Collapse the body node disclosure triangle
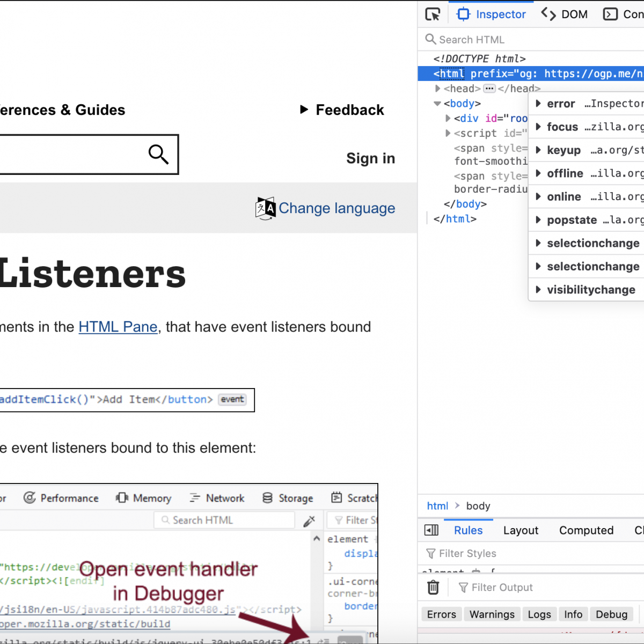Viewport: 644px width, 644px height. 437,103
